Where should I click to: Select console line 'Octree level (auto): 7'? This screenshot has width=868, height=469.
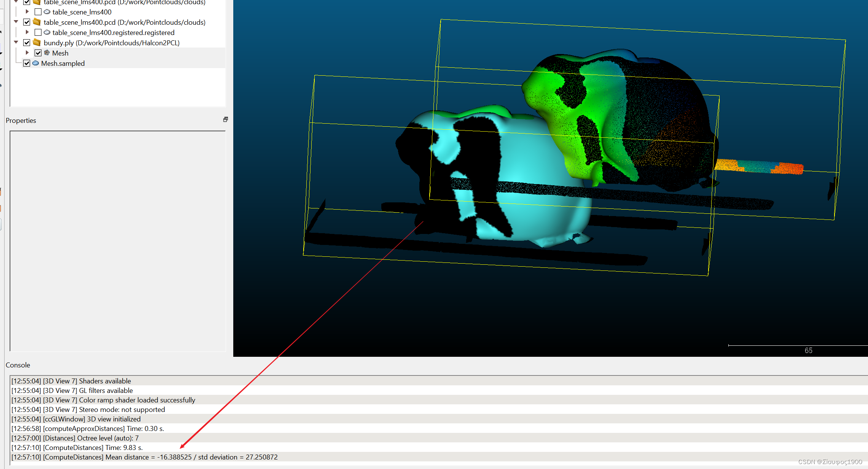tap(440, 438)
